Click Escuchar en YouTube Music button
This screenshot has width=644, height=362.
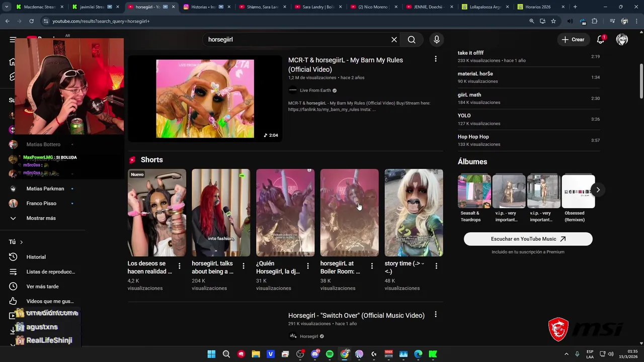click(528, 239)
